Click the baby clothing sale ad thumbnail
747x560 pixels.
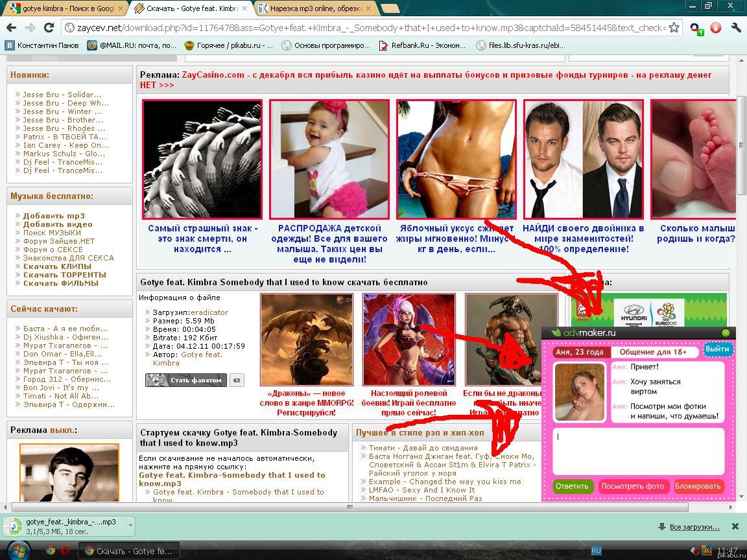[x=329, y=159]
